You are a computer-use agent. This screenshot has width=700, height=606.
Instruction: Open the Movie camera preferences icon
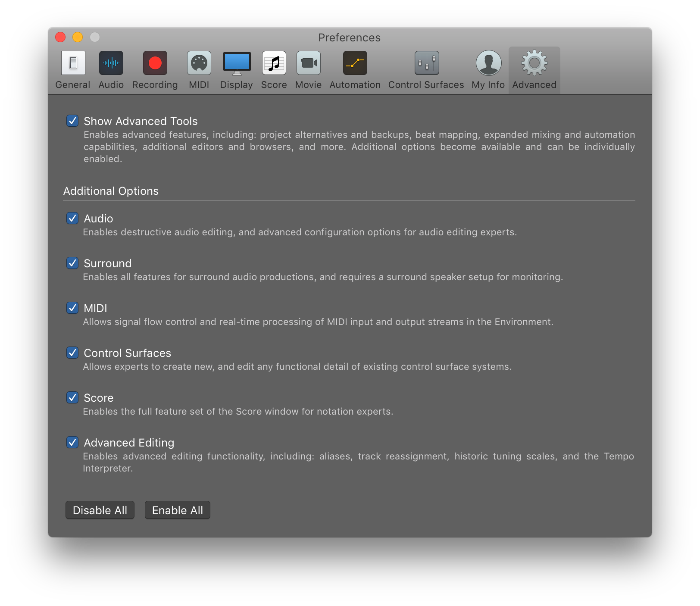coord(309,63)
